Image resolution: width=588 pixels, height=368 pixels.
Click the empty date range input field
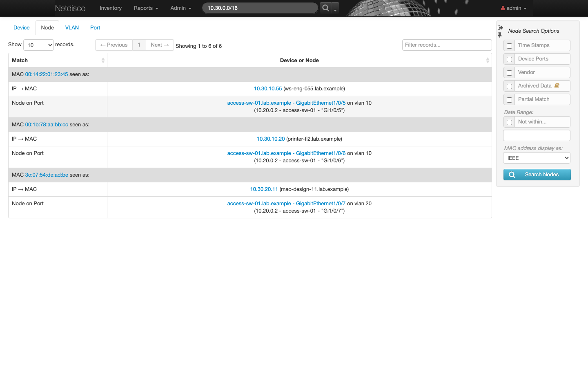pos(537,135)
